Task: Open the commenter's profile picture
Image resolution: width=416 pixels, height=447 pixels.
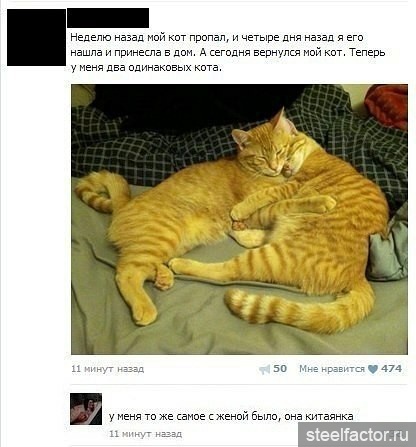Action: [x=86, y=409]
